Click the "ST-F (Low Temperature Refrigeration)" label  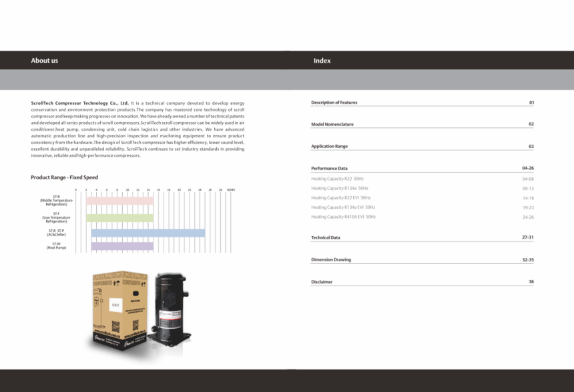tap(56, 217)
